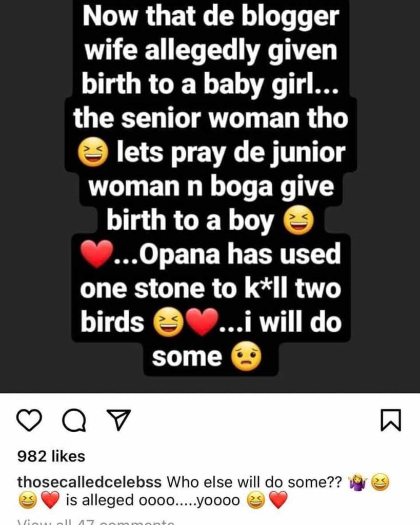
Task: Click the "Now that de blogger" text line
Action: 211,18
